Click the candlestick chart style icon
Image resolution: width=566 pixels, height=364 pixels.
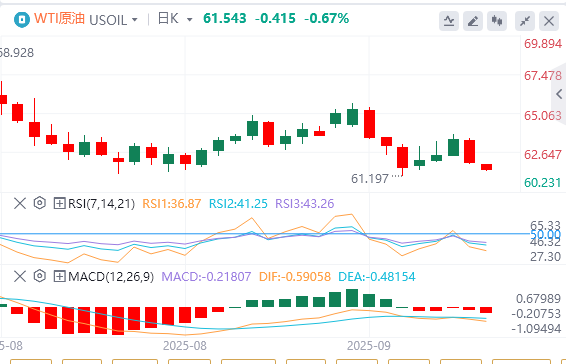click(x=497, y=21)
